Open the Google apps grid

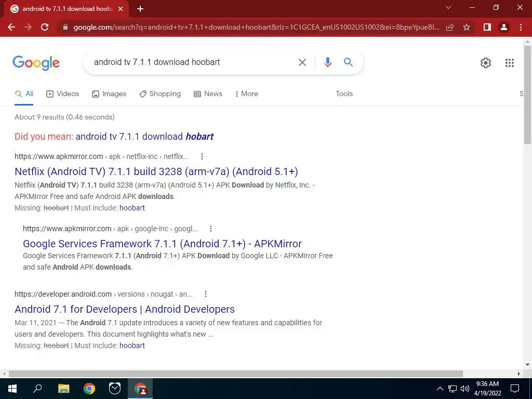[x=509, y=63]
